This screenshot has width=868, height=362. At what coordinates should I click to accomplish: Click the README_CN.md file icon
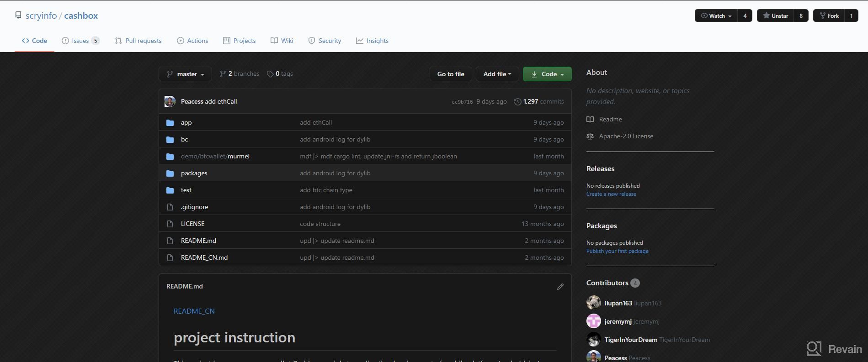point(170,257)
